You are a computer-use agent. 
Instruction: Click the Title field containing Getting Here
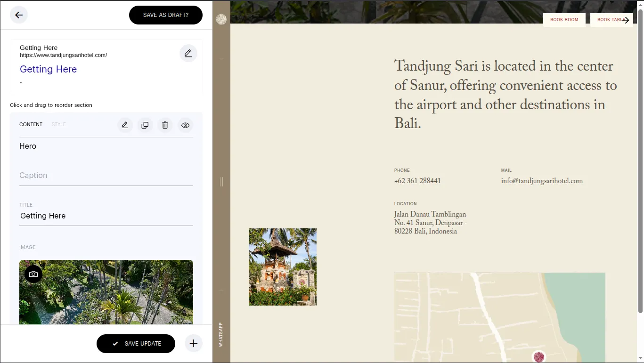pyautogui.click(x=106, y=216)
